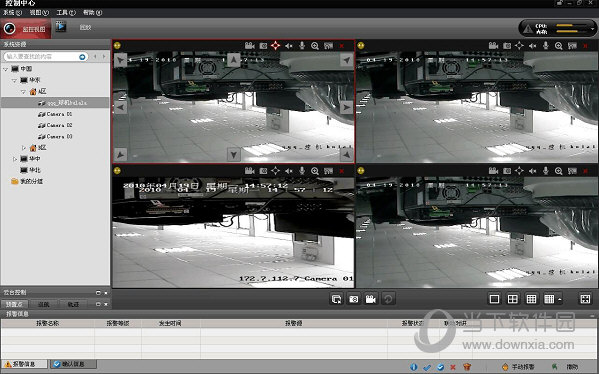The image size is (599, 374).
Task: Enable digital zoom in top-right pane
Action: click(x=559, y=46)
